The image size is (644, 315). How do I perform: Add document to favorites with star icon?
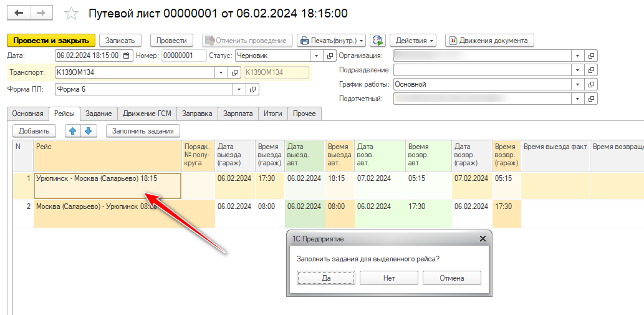[72, 13]
